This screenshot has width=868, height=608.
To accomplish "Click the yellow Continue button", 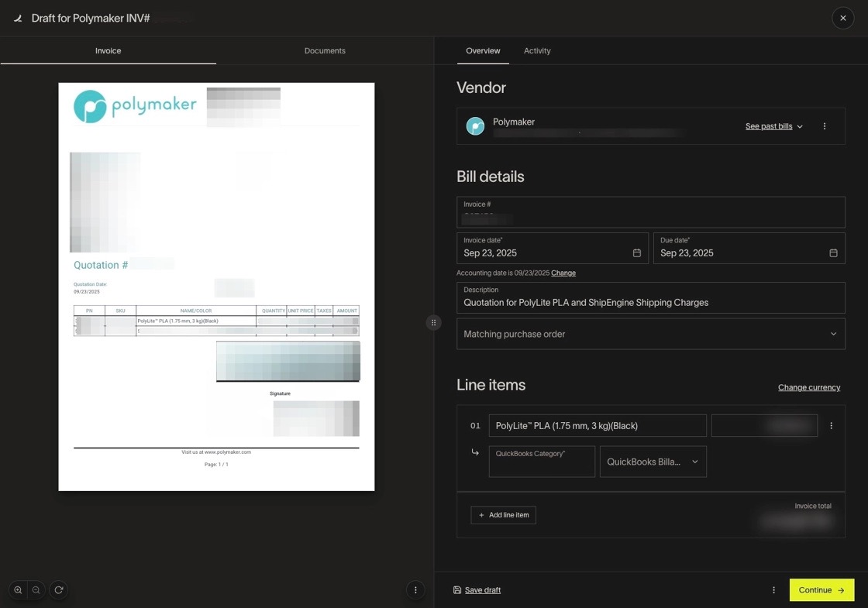I will (x=821, y=590).
